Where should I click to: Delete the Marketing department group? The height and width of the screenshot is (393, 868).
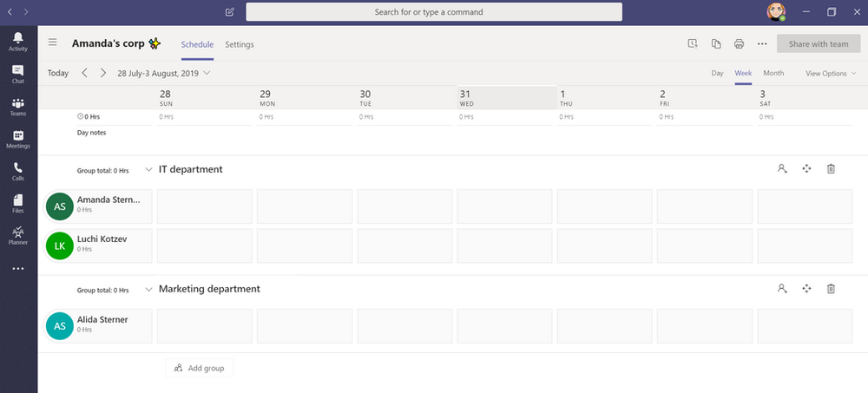click(831, 288)
